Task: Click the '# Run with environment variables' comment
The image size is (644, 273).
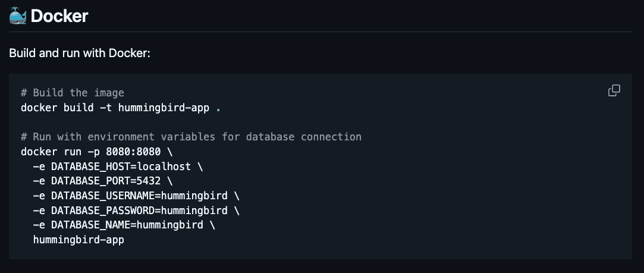Action: click(191, 137)
